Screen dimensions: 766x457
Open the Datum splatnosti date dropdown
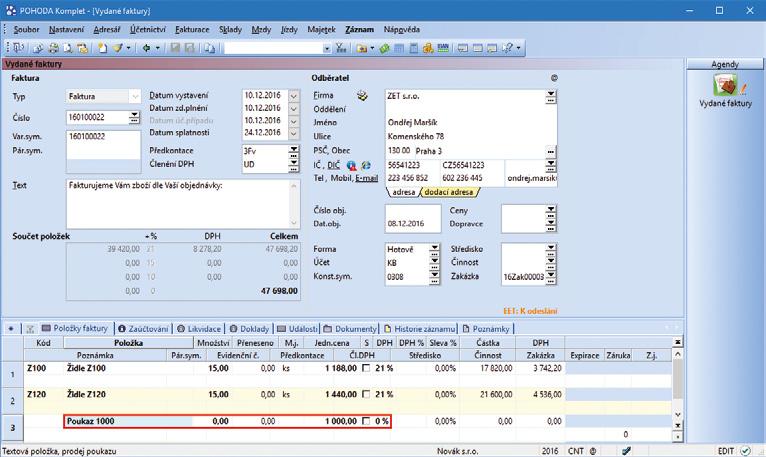pyautogui.click(x=293, y=132)
